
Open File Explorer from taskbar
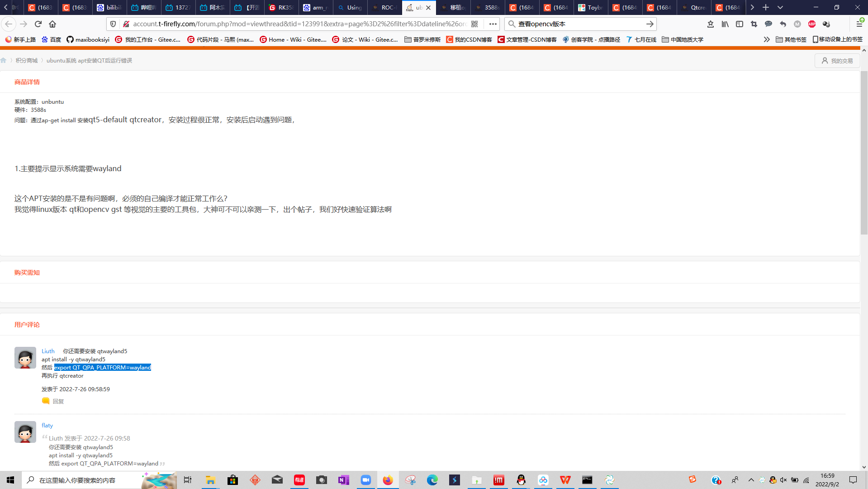[210, 480]
